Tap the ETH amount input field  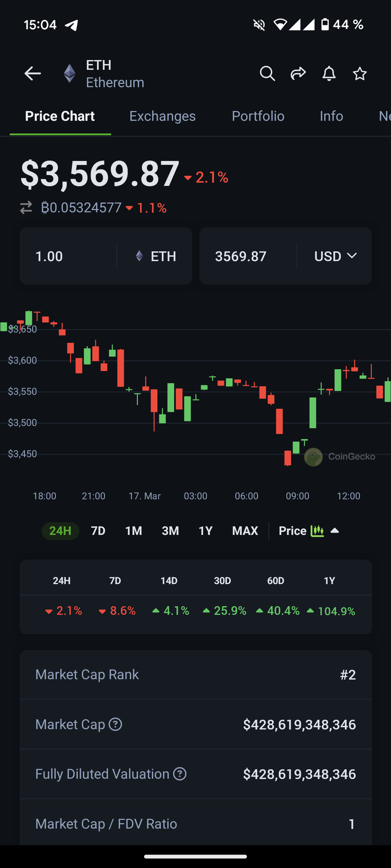tap(69, 256)
